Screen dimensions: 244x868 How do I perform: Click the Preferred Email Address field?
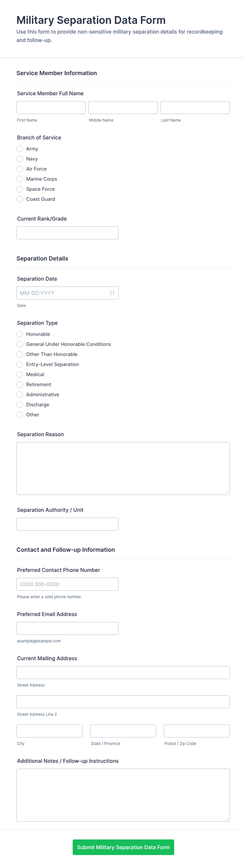(x=67, y=628)
